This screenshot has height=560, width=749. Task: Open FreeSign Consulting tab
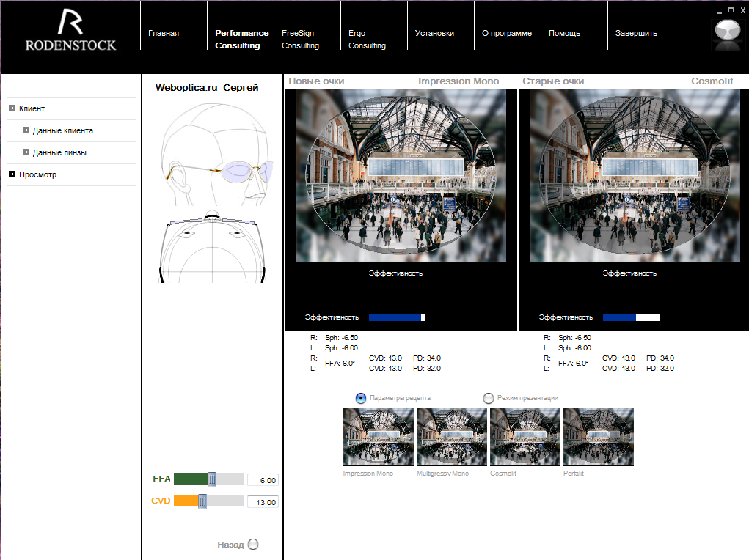[300, 39]
